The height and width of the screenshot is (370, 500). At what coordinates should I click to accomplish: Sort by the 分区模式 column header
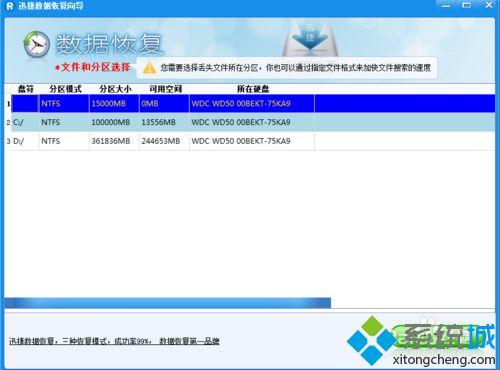(x=65, y=89)
